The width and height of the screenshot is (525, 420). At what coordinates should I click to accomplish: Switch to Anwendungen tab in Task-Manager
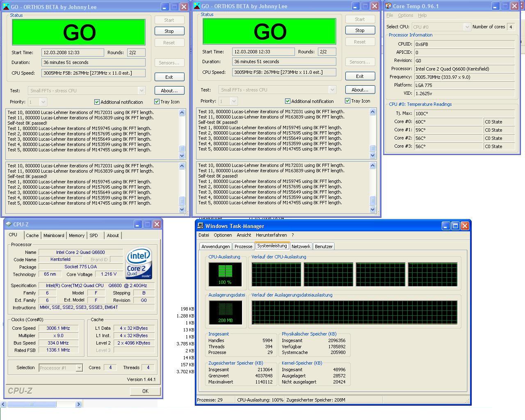point(215,247)
